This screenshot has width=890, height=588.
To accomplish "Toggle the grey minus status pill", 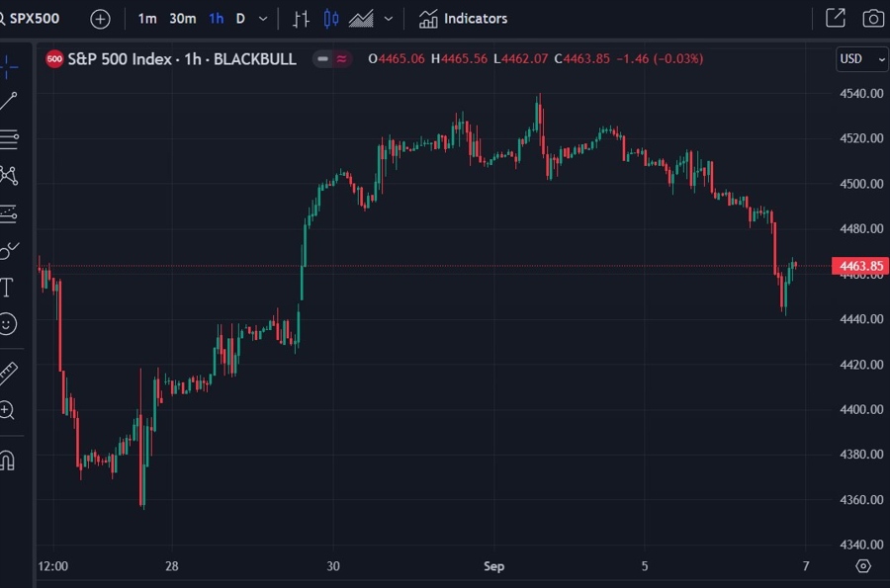I will point(322,59).
